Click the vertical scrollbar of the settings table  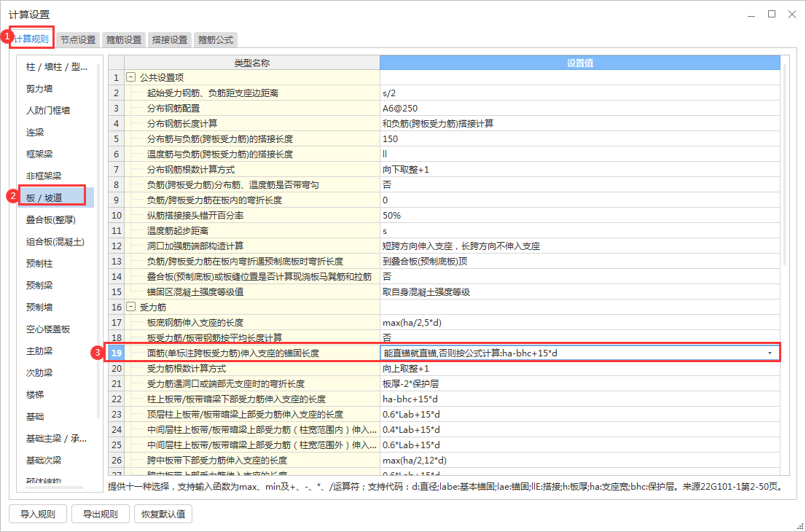click(x=785, y=165)
